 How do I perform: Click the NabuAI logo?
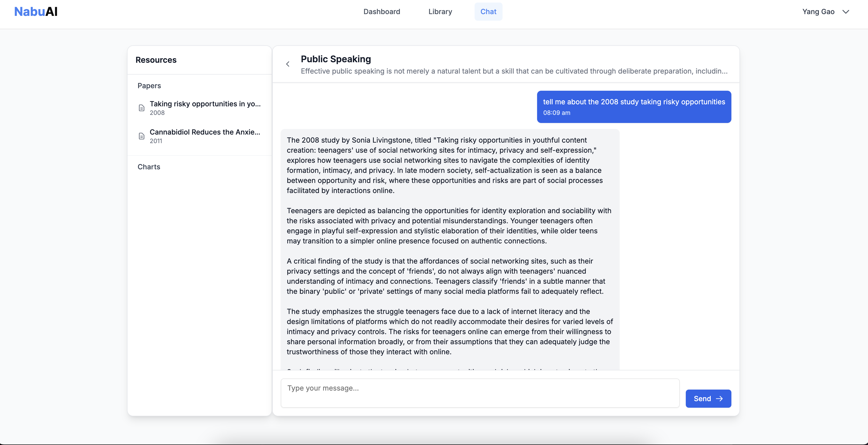tap(36, 11)
